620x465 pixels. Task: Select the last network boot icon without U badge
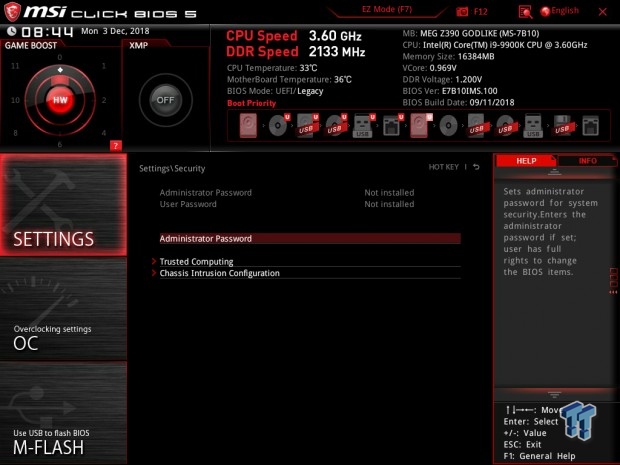(x=590, y=126)
